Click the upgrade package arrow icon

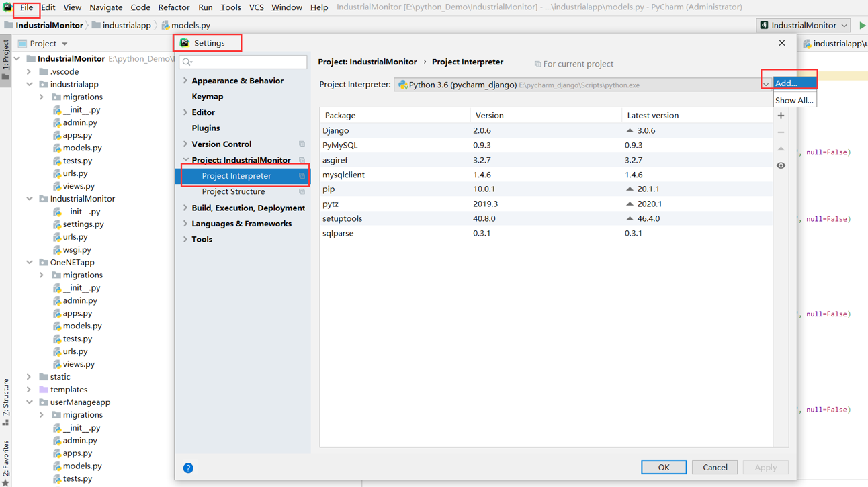click(x=781, y=148)
